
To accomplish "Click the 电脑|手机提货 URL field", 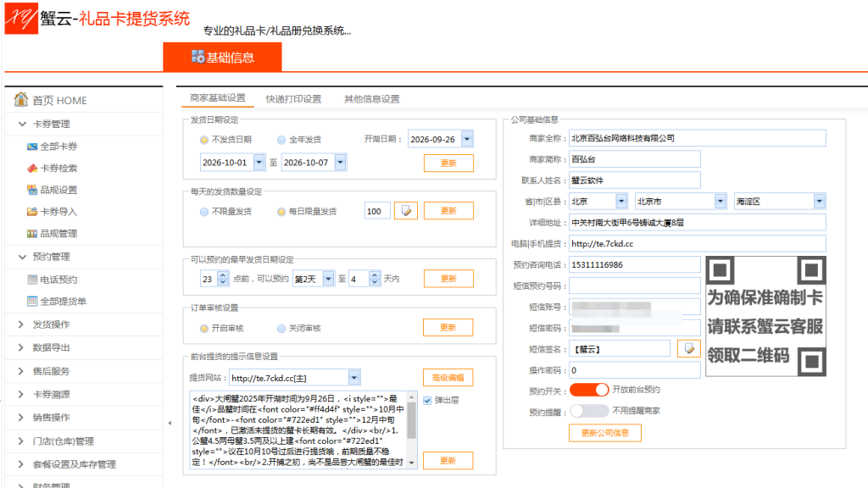I will click(698, 243).
